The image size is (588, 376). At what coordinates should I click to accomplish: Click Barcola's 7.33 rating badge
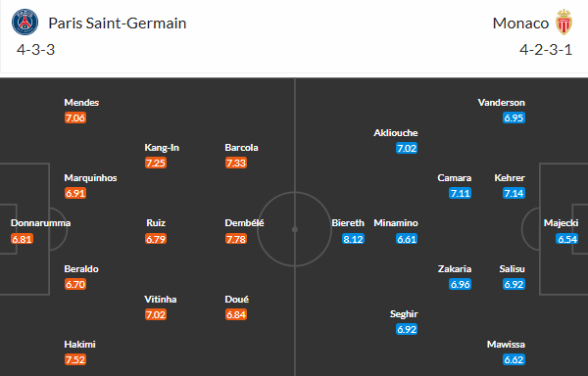coord(236,163)
